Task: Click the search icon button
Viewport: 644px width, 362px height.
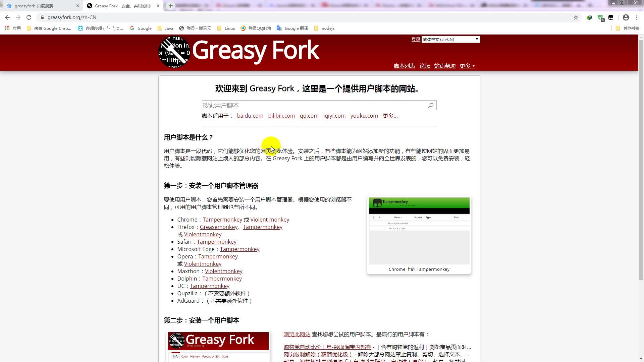Action: coord(431,105)
